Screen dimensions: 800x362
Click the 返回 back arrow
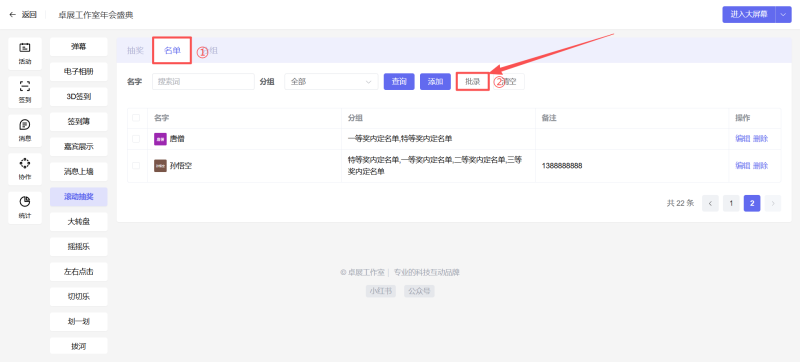pos(13,15)
